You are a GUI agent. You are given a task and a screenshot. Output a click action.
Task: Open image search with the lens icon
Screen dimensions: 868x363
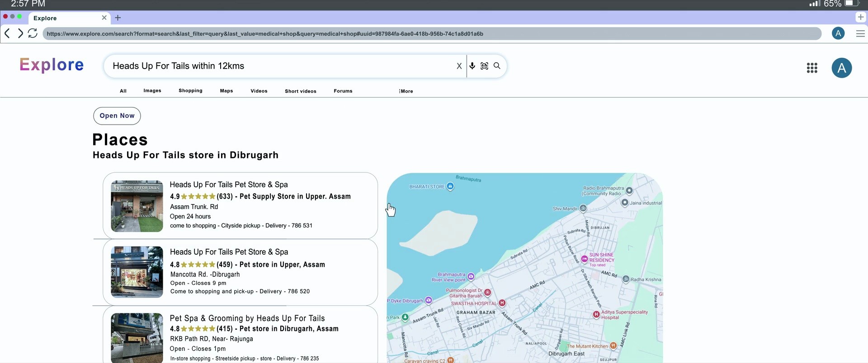point(485,66)
